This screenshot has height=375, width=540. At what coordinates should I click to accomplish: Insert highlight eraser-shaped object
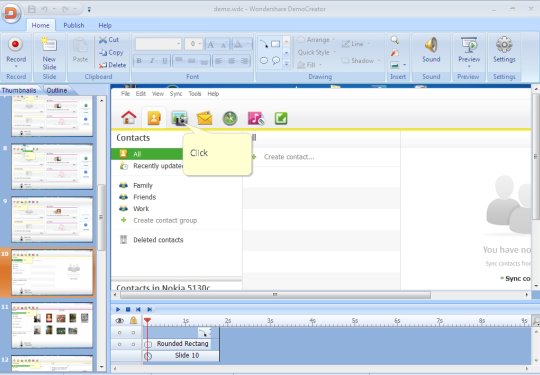click(395, 53)
